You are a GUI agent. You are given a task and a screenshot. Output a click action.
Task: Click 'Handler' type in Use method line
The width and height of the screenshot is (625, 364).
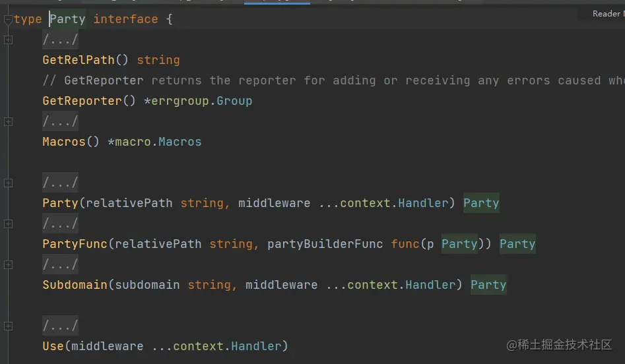(x=256, y=346)
